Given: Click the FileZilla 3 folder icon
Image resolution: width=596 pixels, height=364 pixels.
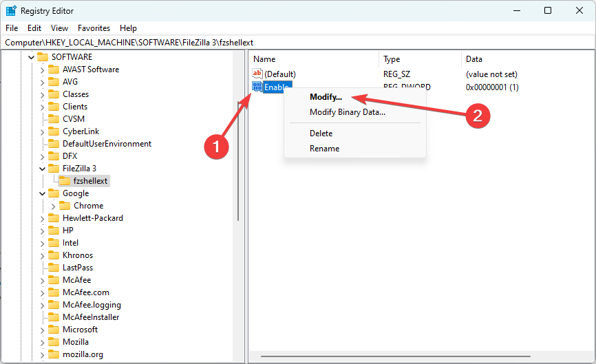Looking at the screenshot, I should (x=53, y=169).
